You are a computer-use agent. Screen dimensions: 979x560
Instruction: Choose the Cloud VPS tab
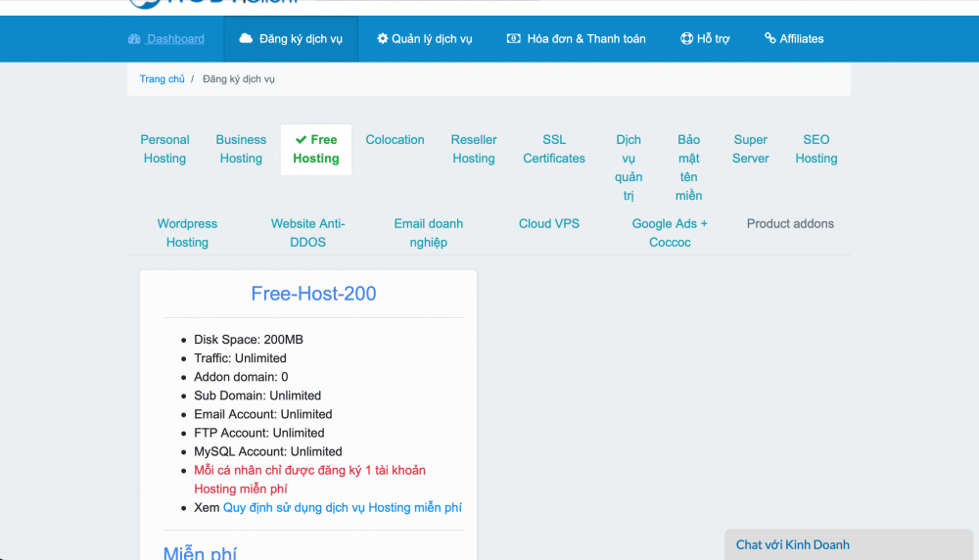click(x=549, y=224)
